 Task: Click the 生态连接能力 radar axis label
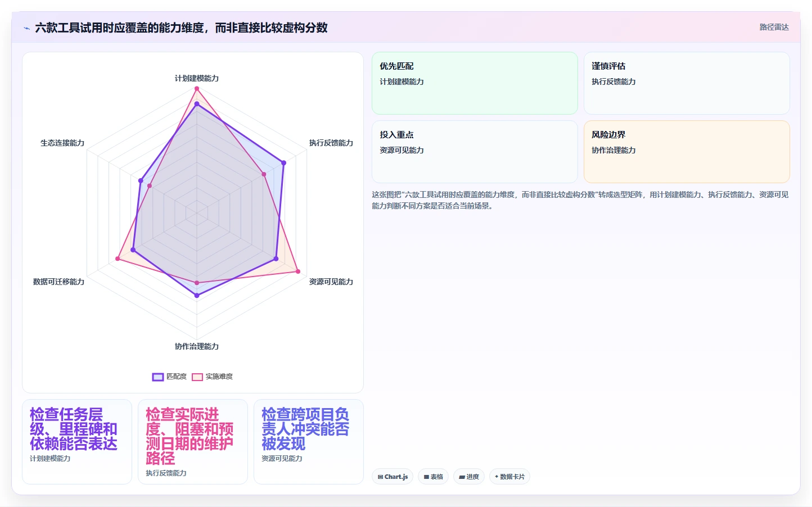[x=62, y=143]
